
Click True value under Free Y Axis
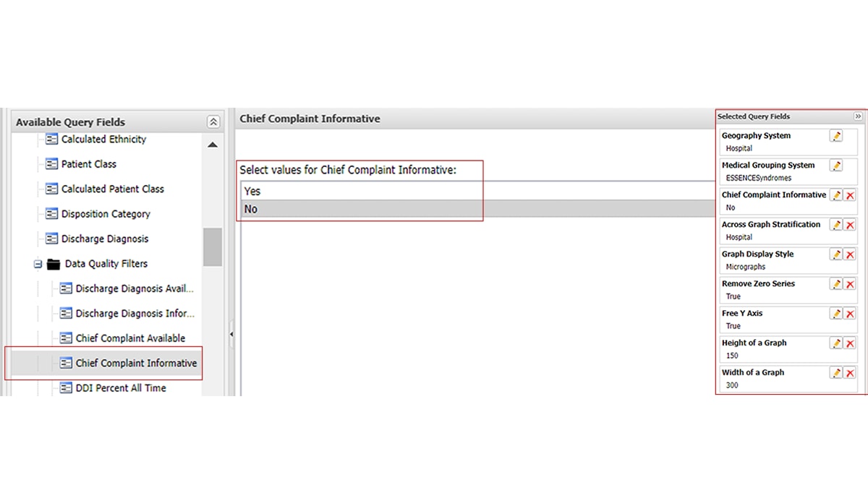(733, 326)
